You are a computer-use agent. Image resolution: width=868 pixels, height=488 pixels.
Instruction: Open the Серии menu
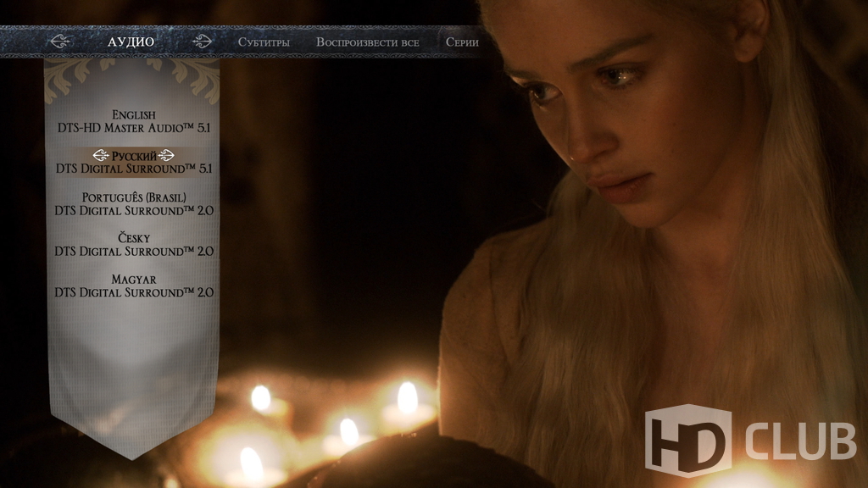(x=462, y=42)
